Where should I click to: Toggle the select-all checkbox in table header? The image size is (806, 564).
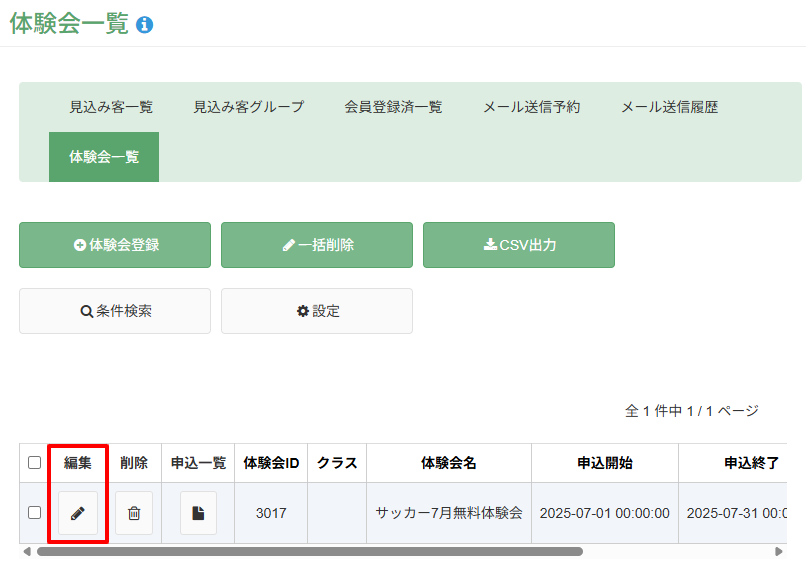pyautogui.click(x=34, y=462)
